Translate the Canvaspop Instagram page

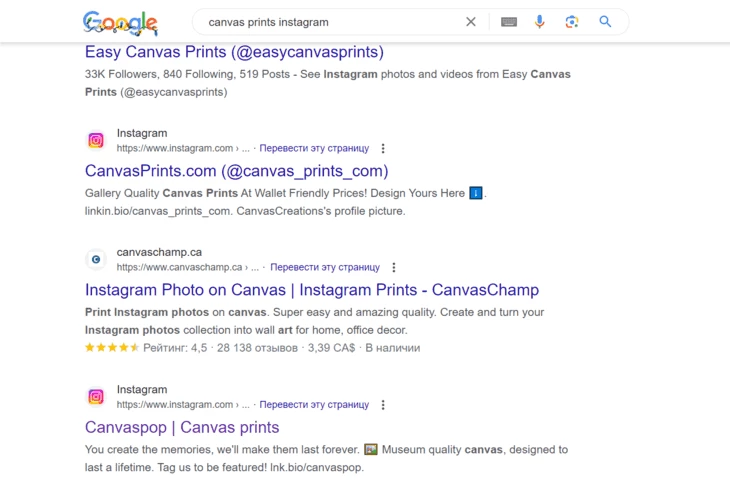tap(314, 405)
